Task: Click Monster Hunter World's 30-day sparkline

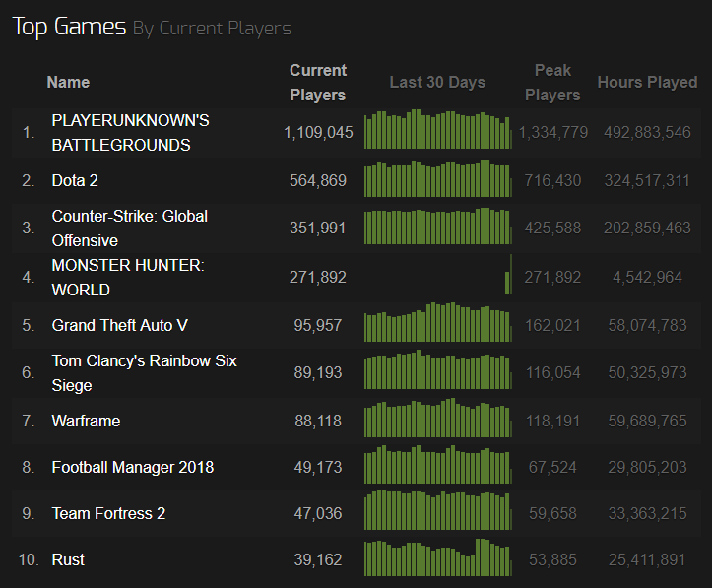Action: coord(507,276)
